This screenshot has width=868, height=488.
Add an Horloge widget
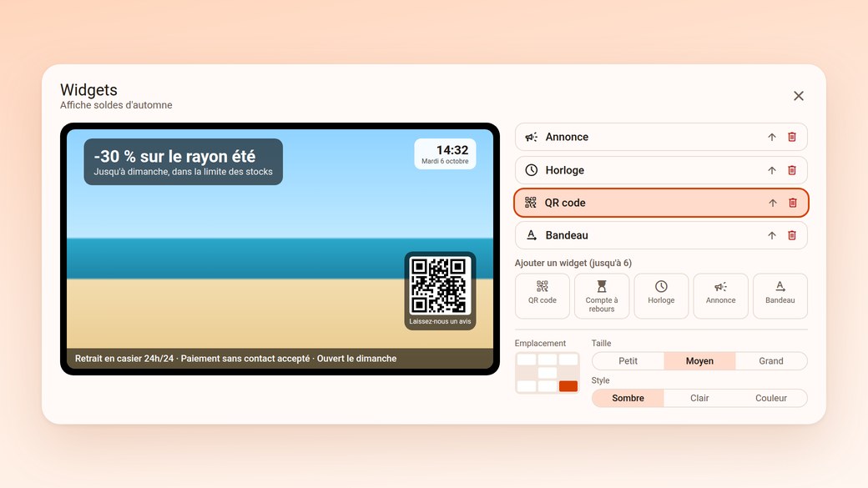(661, 296)
